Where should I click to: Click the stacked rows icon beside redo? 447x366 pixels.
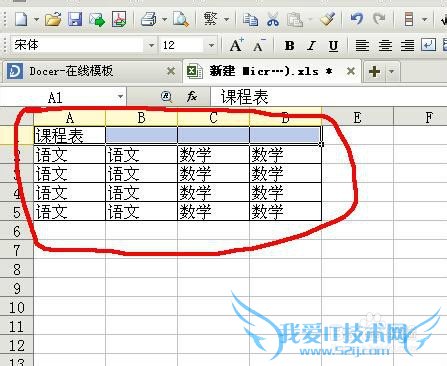pyautogui.click(x=409, y=19)
